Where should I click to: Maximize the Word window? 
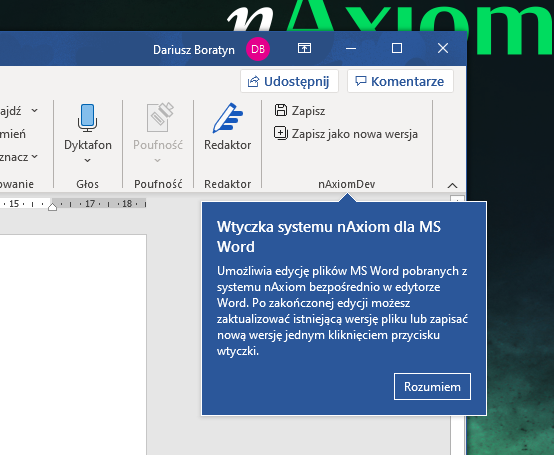coord(397,48)
